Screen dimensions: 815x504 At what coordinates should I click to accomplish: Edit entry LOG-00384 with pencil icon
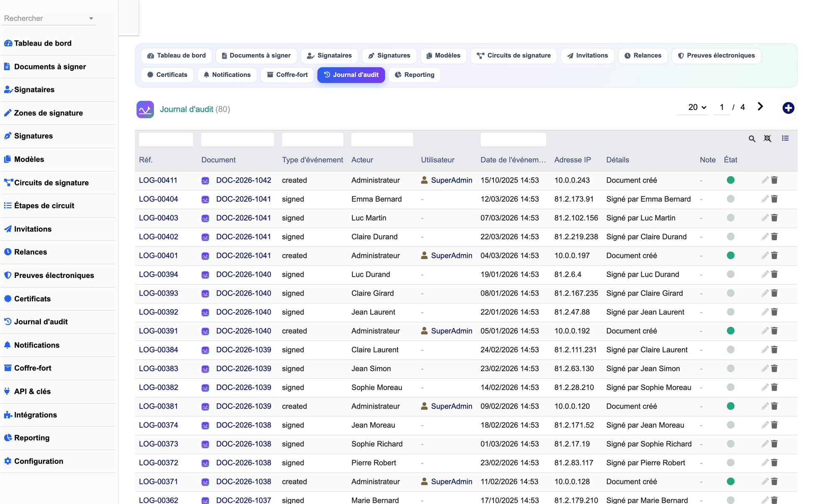point(765,350)
